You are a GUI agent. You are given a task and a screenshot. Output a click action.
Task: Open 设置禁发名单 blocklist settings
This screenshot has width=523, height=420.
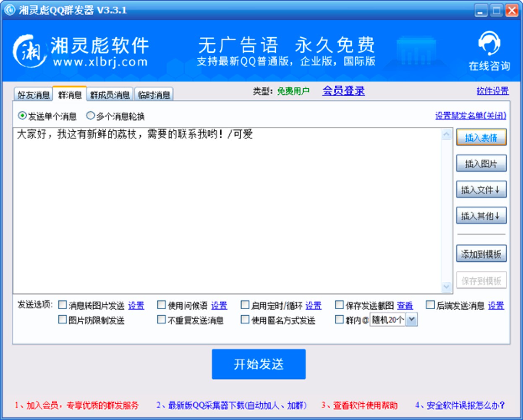click(x=471, y=115)
